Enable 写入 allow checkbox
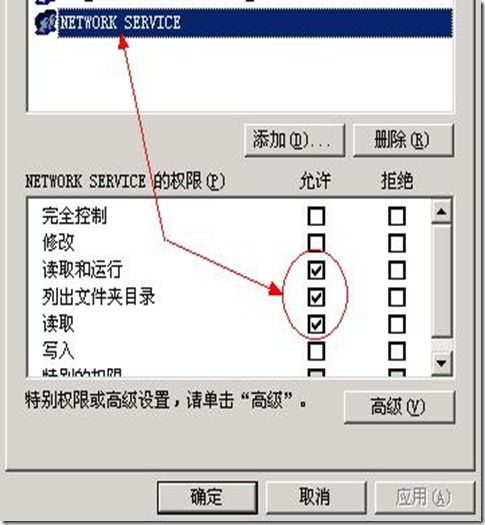This screenshot has width=485, height=525. pyautogui.click(x=316, y=352)
